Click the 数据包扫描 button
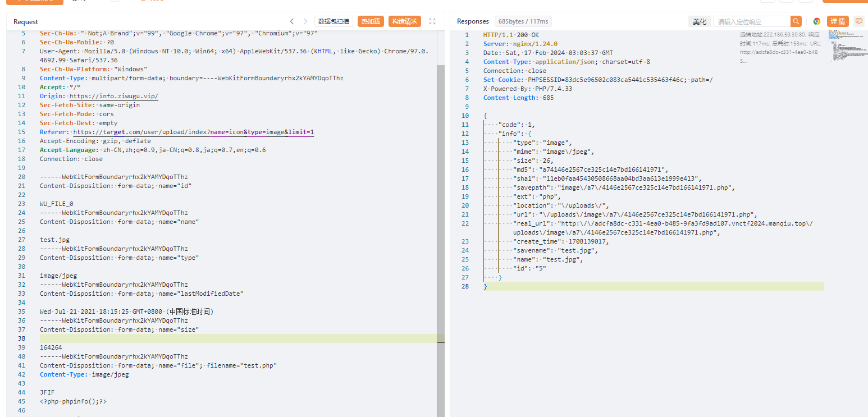The width and height of the screenshot is (868, 417). point(334,21)
